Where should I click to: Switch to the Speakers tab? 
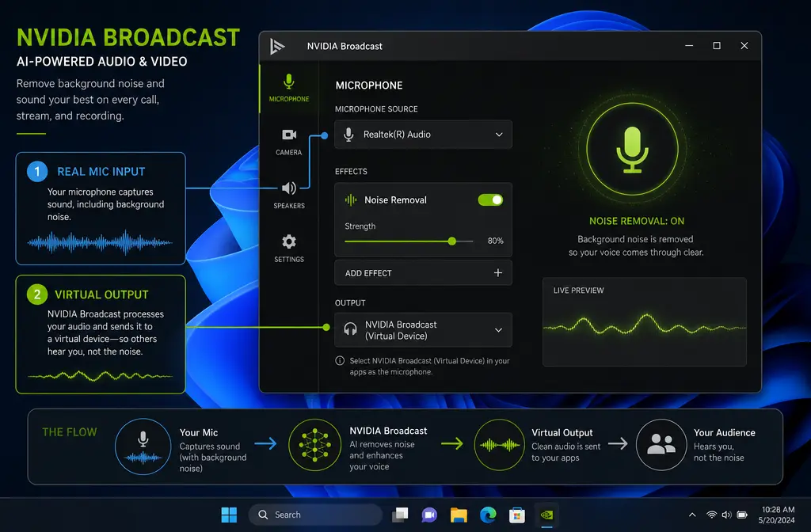(x=288, y=195)
